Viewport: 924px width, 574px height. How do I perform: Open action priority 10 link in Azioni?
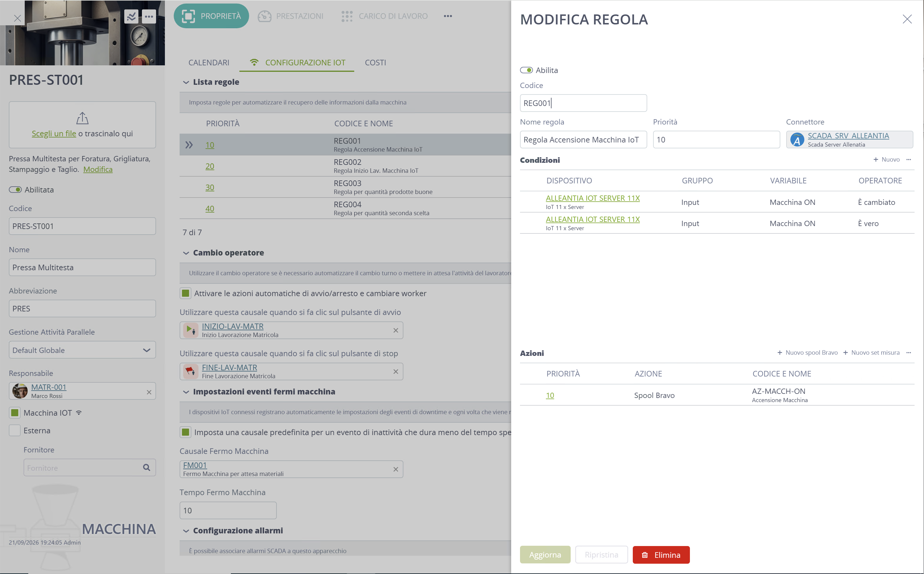coord(550,395)
